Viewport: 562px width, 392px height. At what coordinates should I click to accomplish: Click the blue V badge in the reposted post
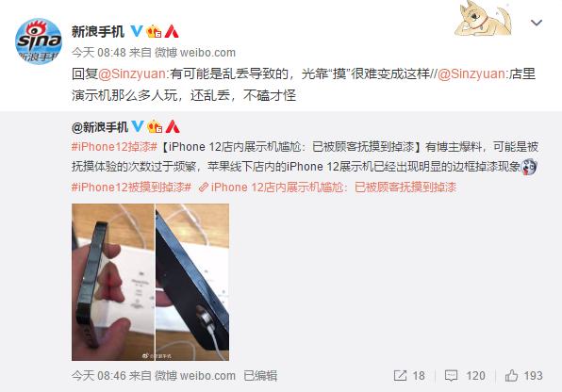tap(138, 126)
